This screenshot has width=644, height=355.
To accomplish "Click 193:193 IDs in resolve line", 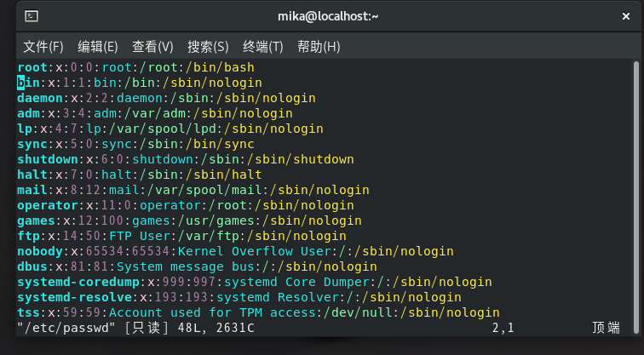I will point(182,297).
